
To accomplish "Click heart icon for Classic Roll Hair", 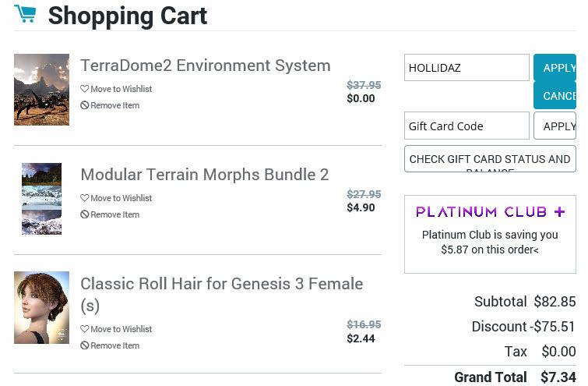I will [85, 329].
